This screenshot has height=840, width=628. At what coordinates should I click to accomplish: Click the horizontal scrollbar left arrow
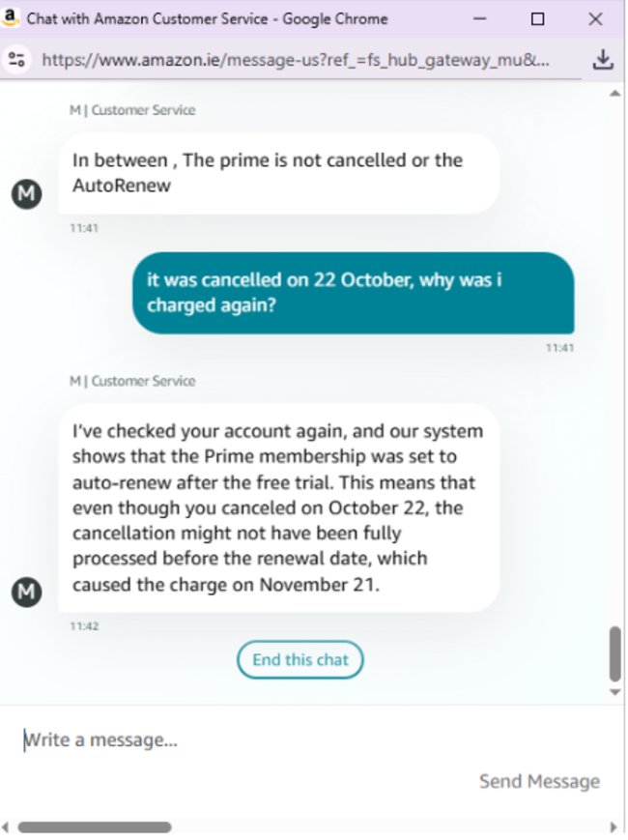pos(7,827)
